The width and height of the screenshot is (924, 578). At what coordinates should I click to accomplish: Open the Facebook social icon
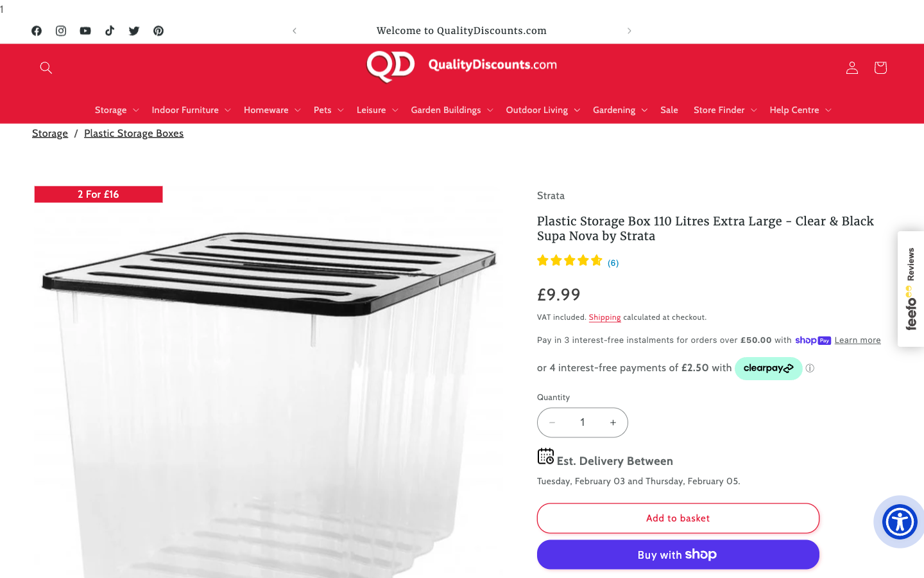click(x=37, y=30)
